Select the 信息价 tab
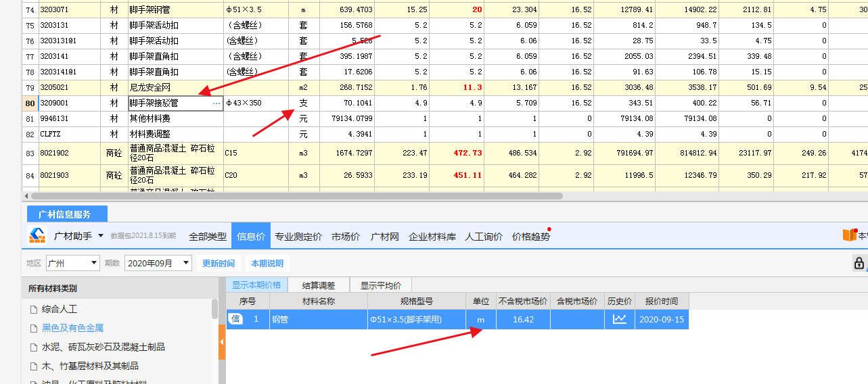The height and width of the screenshot is (384, 868). click(x=251, y=237)
